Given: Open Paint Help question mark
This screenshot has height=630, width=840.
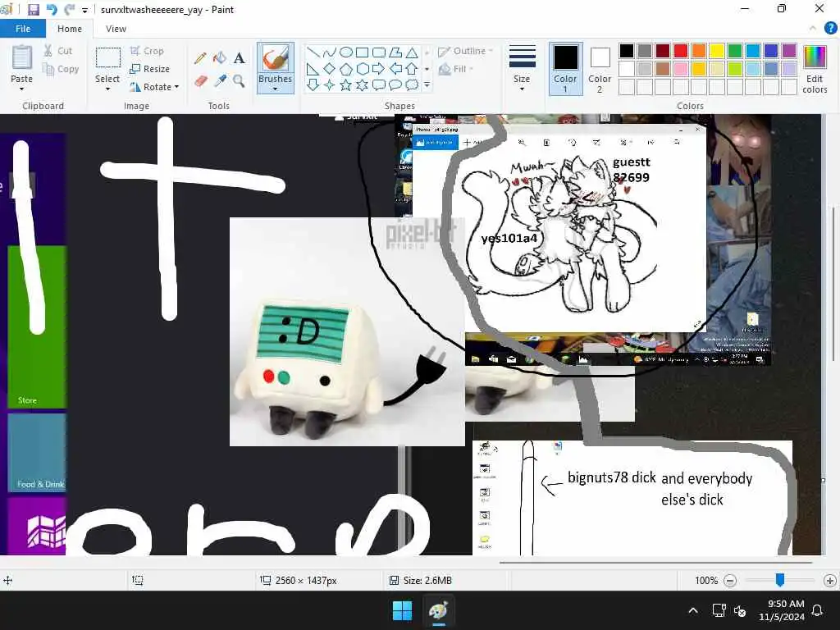Looking at the screenshot, I should 830,29.
